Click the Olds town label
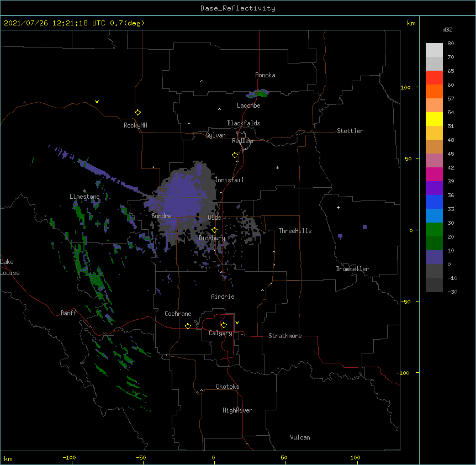 tap(214, 218)
